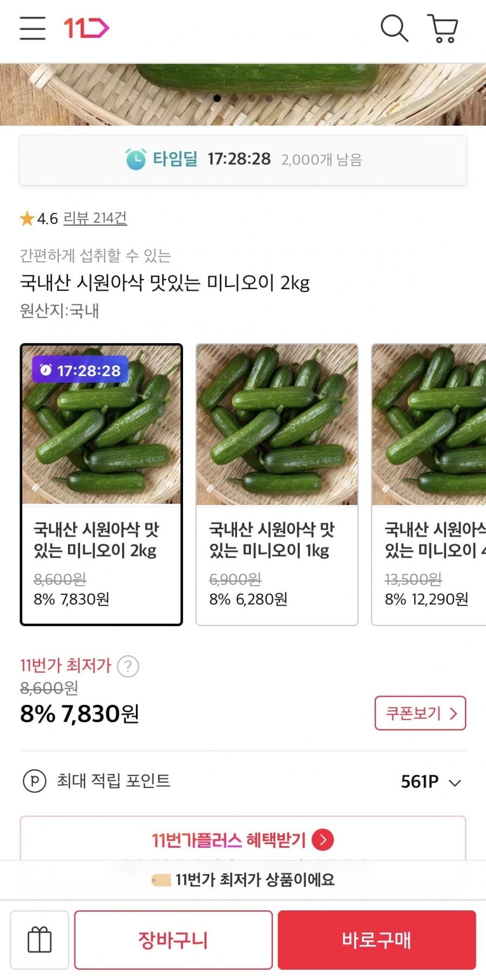Tap the time deal alarm clock icon
This screenshot has height=980, width=486.
[136, 159]
